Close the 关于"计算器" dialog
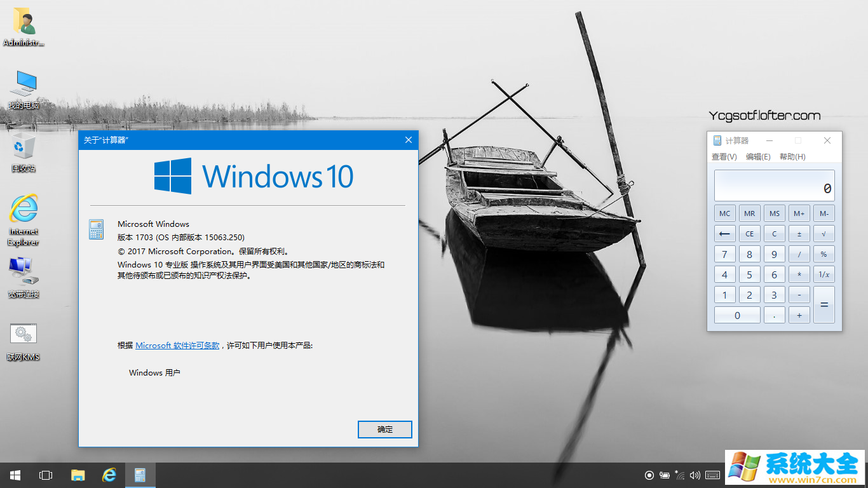This screenshot has height=488, width=868. [408, 140]
